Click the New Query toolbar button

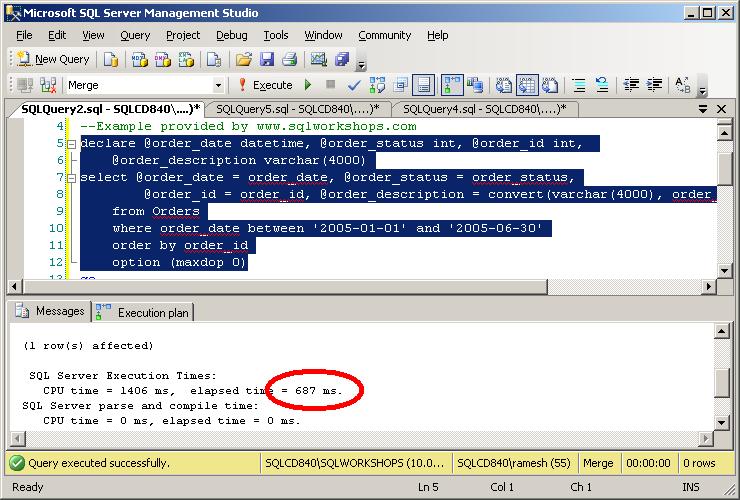(53, 59)
